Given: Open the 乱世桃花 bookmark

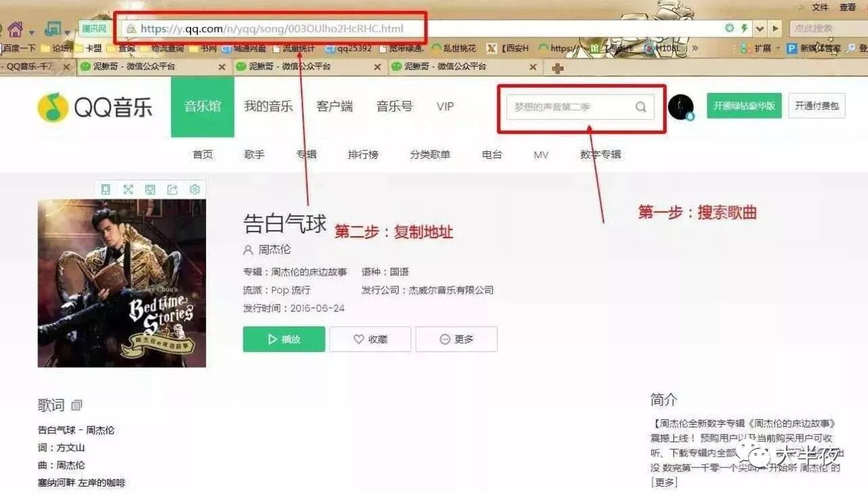Looking at the screenshot, I should pyautogui.click(x=454, y=48).
